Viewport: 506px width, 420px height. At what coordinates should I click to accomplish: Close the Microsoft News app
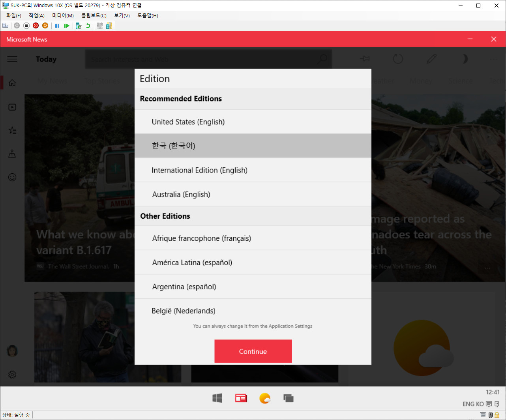click(x=494, y=39)
